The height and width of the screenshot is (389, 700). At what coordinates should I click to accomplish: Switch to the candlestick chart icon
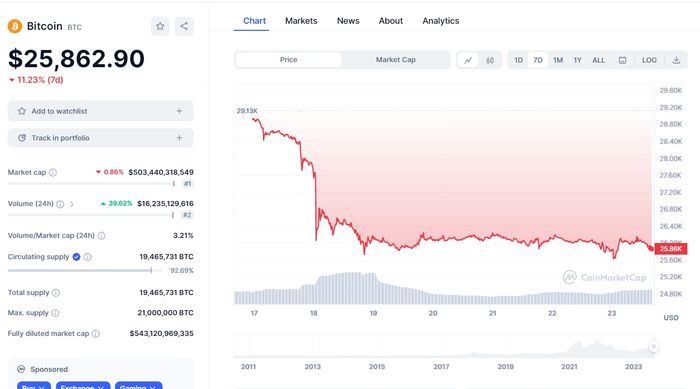point(490,60)
